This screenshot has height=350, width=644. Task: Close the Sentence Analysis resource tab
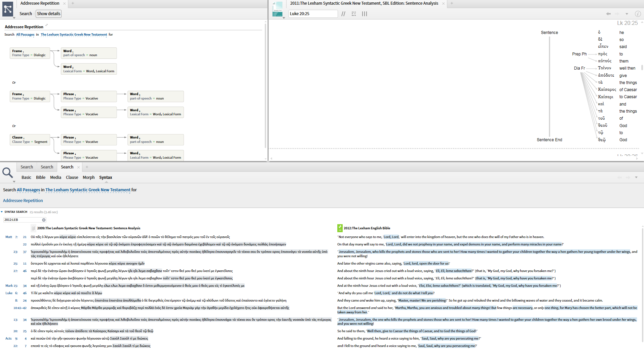pyautogui.click(x=443, y=3)
